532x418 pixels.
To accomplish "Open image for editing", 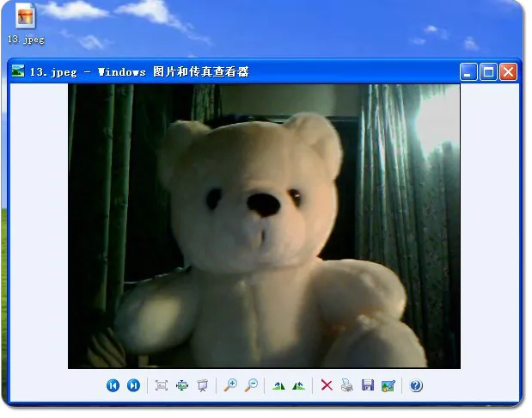I will pos(388,386).
